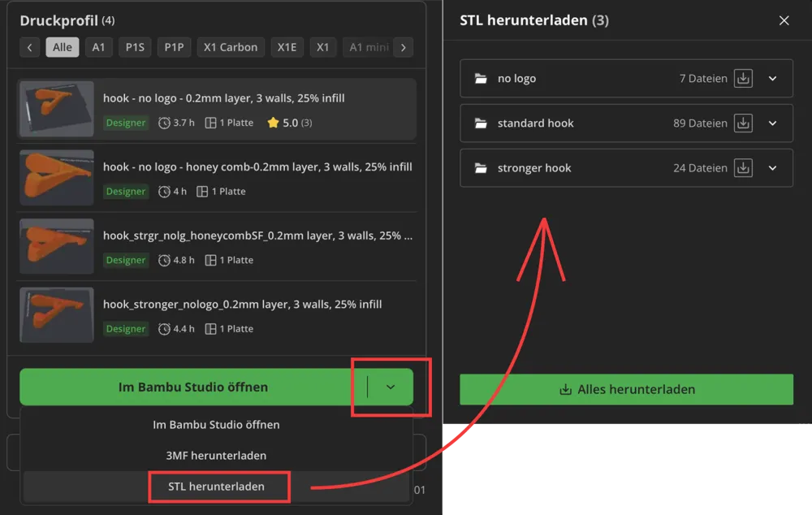The width and height of the screenshot is (812, 515).
Task: Select the 'Alle' printer filter
Action: coord(63,47)
